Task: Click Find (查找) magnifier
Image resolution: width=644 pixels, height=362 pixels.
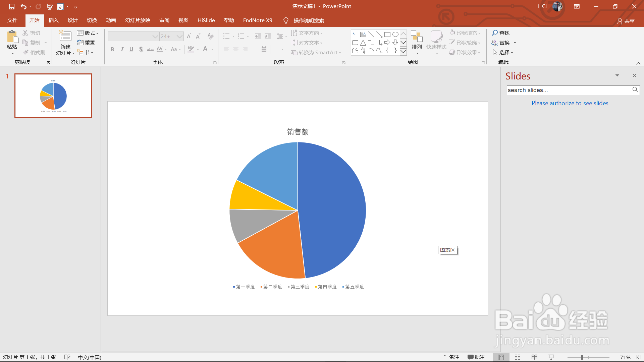Action: pyautogui.click(x=500, y=33)
